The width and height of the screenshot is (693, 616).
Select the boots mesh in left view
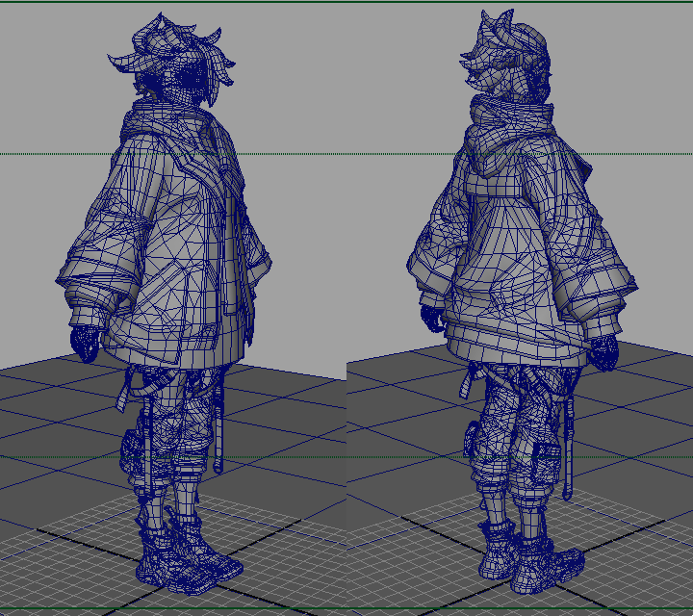188,552
